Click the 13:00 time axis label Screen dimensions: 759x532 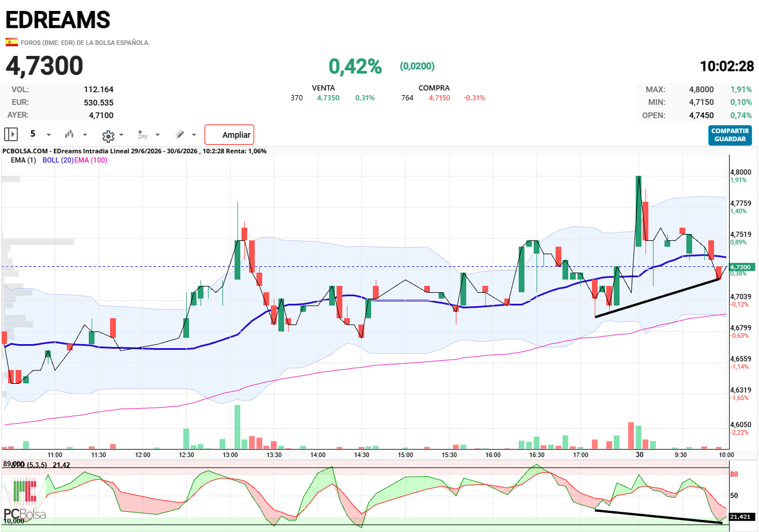[231, 455]
